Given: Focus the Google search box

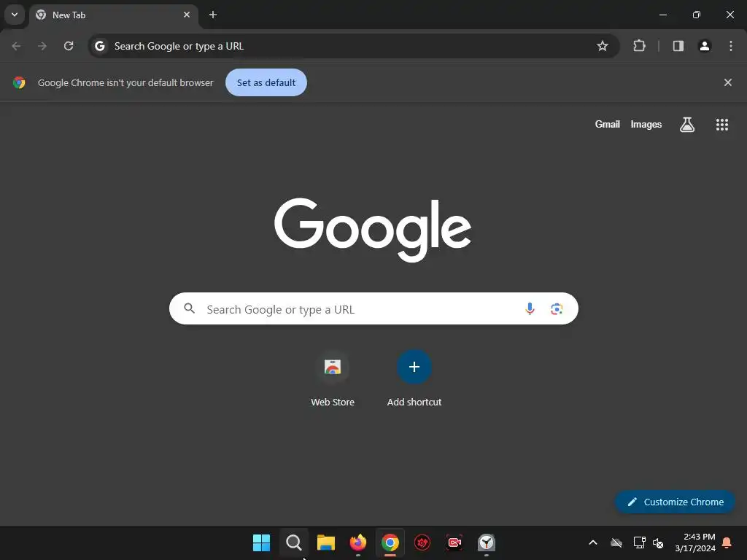Looking at the screenshot, I should coord(373,308).
